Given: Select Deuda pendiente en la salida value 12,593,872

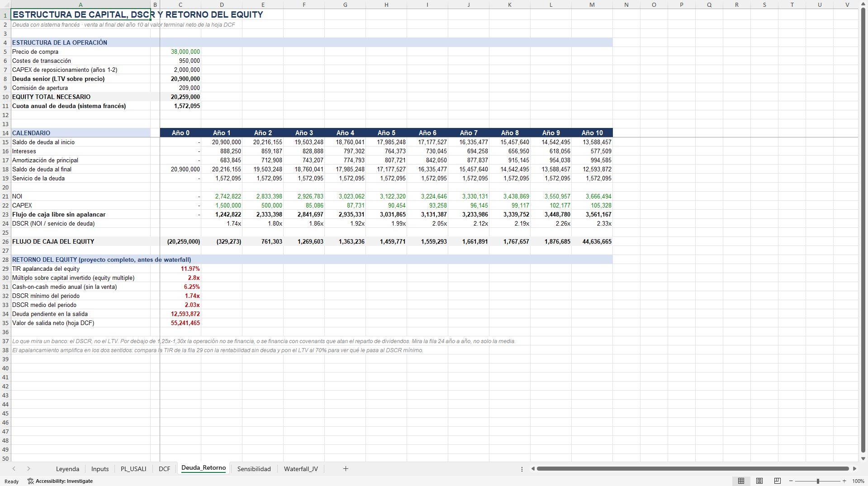Looking at the screenshot, I should click(180, 314).
